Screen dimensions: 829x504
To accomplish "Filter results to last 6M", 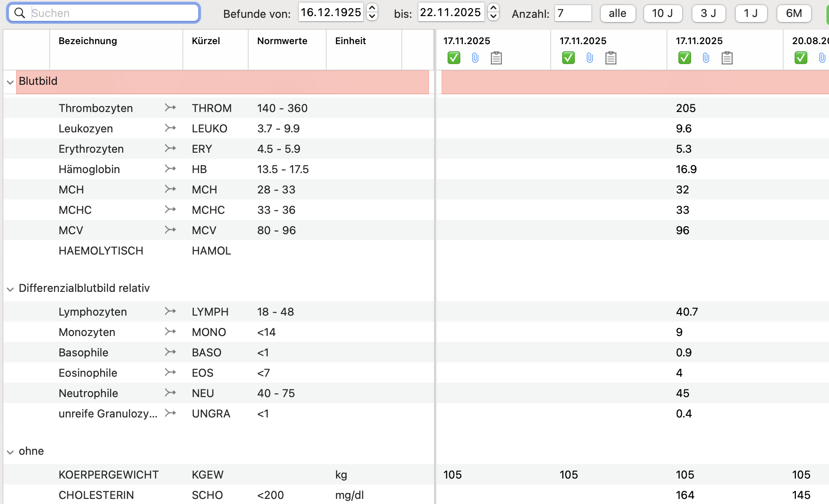I will pyautogui.click(x=794, y=14).
